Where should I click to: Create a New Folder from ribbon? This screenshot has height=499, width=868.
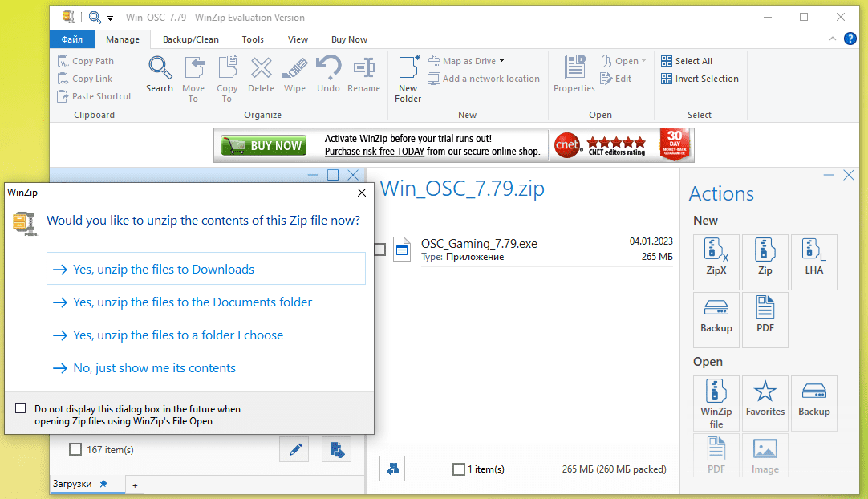tap(408, 79)
